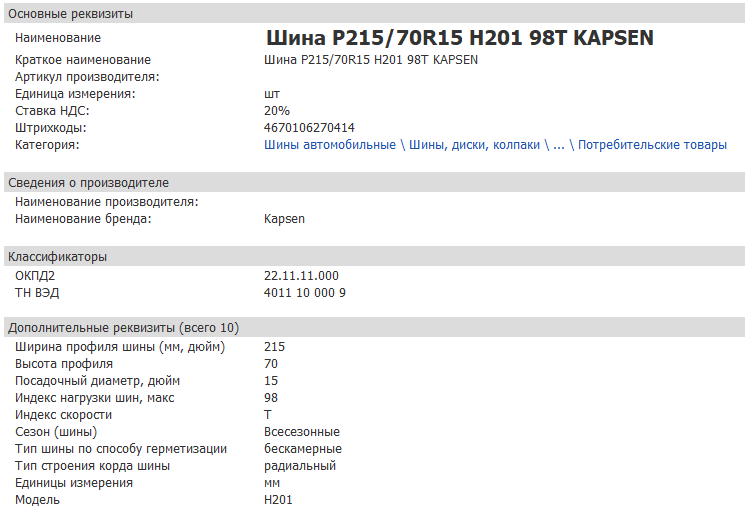
Task: Click the VAT rate value 20%
Action: (x=277, y=111)
